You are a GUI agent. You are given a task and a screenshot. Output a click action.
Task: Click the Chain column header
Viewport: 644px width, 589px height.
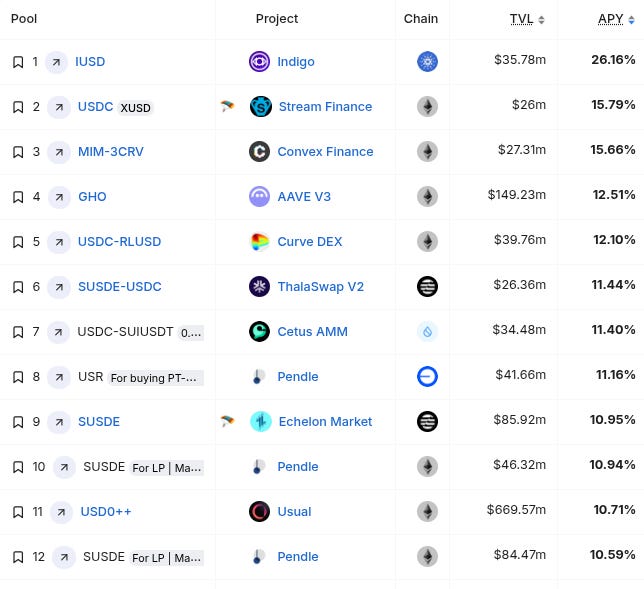[421, 19]
